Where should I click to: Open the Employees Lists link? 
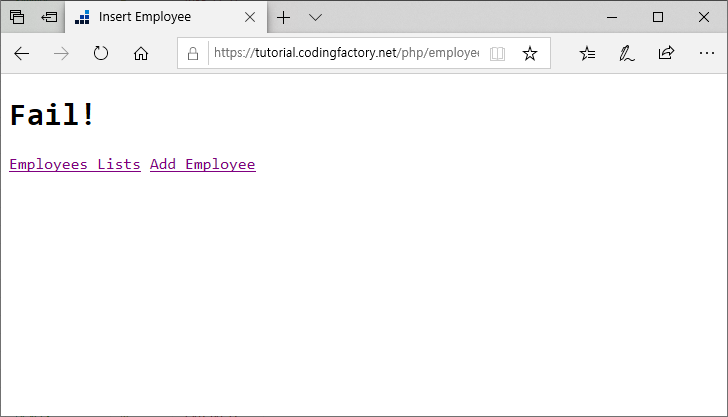[75, 164]
